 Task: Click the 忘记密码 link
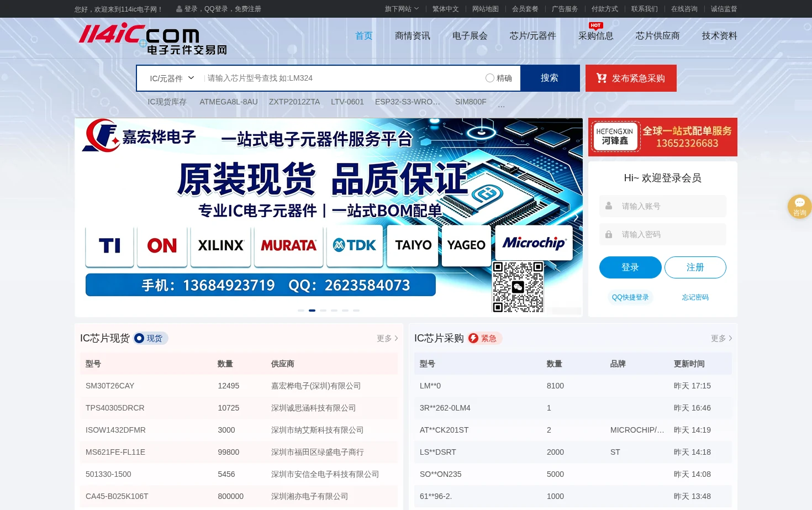[x=695, y=297]
